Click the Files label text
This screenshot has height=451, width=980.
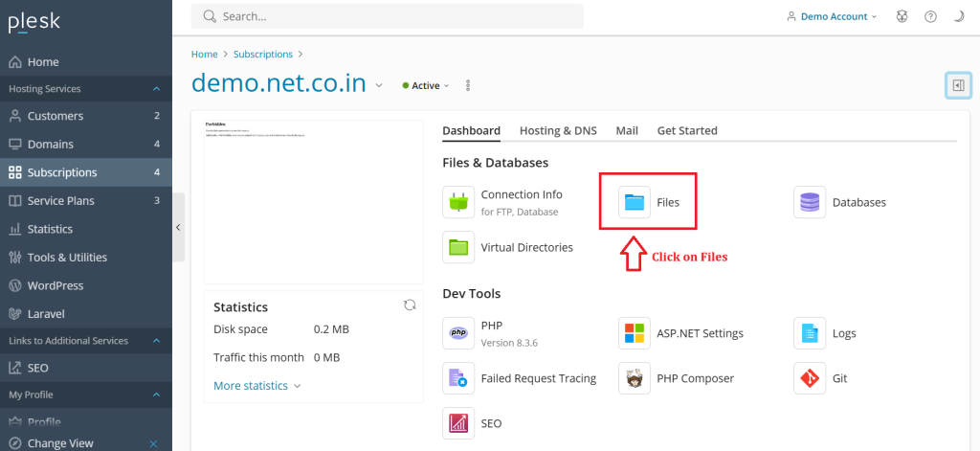tap(668, 203)
